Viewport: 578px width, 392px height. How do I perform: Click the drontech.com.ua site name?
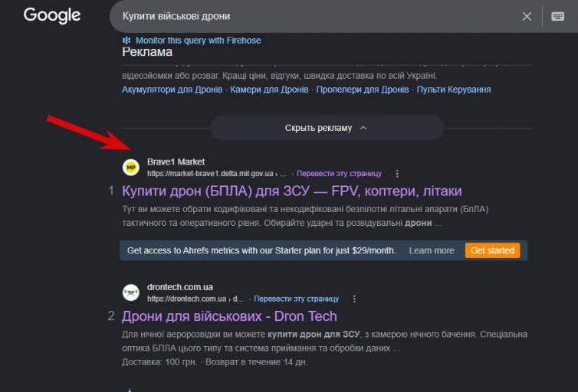(x=180, y=287)
